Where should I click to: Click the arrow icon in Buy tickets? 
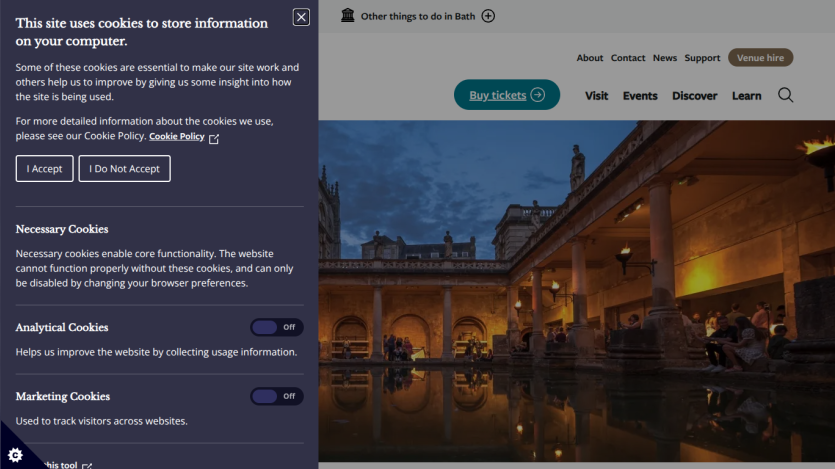[x=538, y=95]
